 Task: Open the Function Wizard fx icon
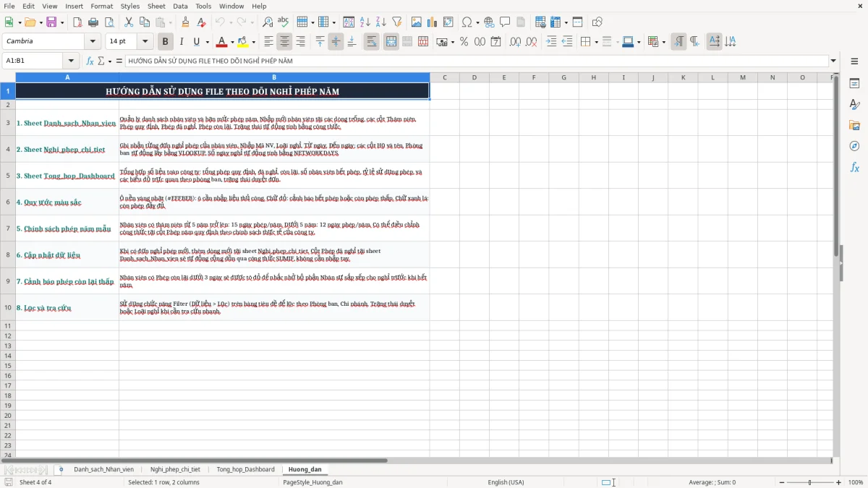pyautogui.click(x=90, y=61)
